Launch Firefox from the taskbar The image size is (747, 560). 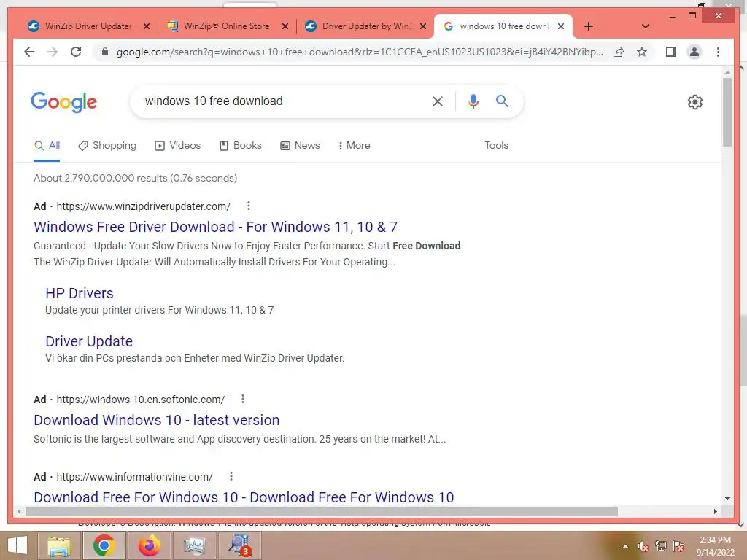tap(150, 545)
